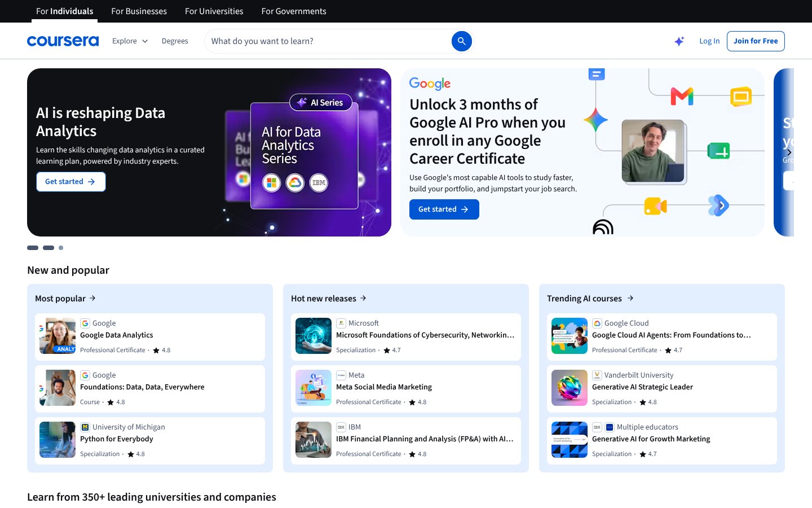Screen dimensions: 812x508
Task: Click the Generative AI Strategic Leader title
Action: click(642, 387)
